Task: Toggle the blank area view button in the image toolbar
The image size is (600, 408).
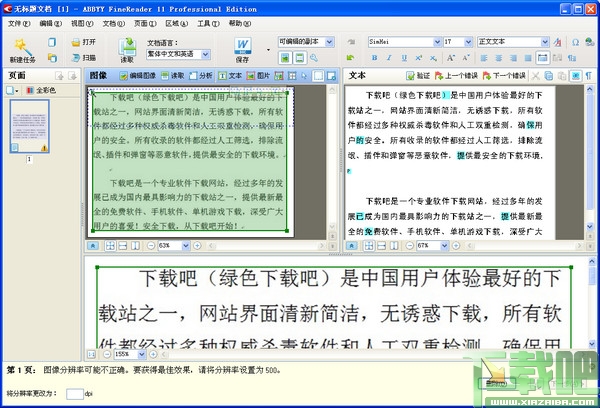Action: pyautogui.click(x=318, y=76)
